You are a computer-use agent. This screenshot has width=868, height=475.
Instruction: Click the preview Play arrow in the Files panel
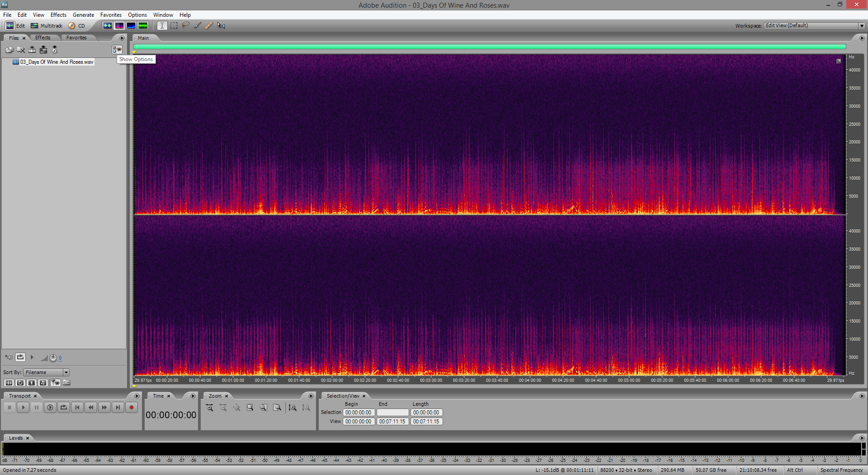click(x=32, y=357)
